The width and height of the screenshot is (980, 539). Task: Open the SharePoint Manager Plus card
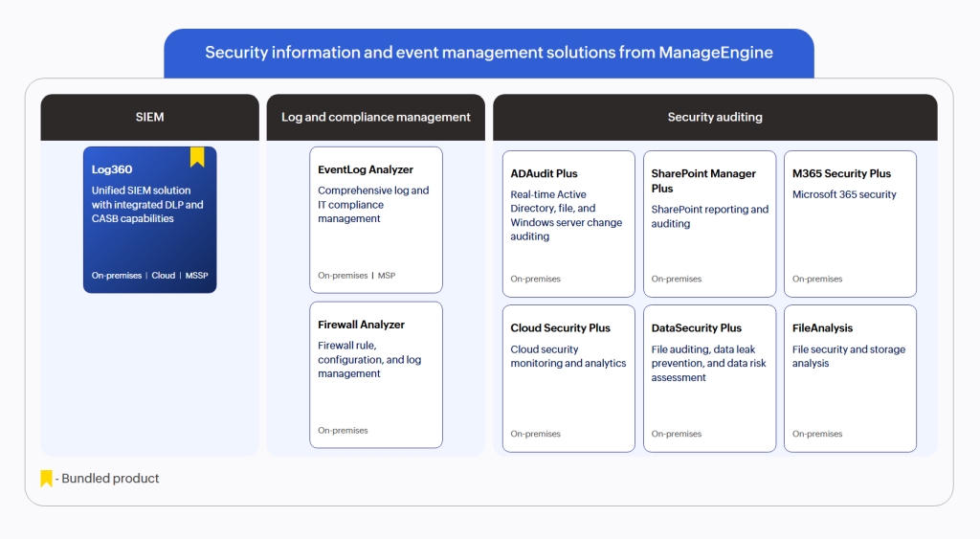pyautogui.click(x=709, y=224)
